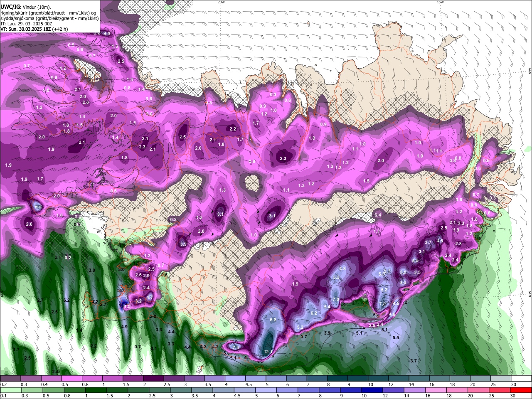The image size is (532, 399).
Task: Click the '0.4' label on the upper scale
Action: 44,384
